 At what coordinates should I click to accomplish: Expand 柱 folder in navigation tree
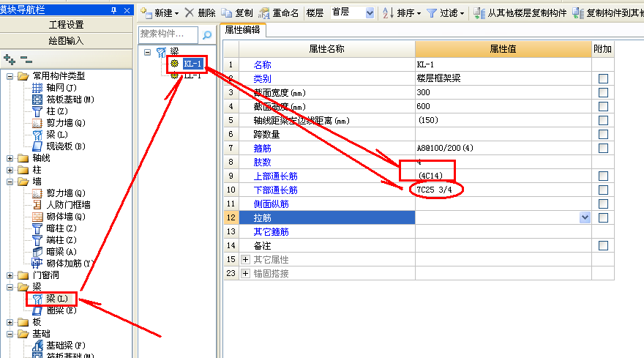[x=10, y=170]
